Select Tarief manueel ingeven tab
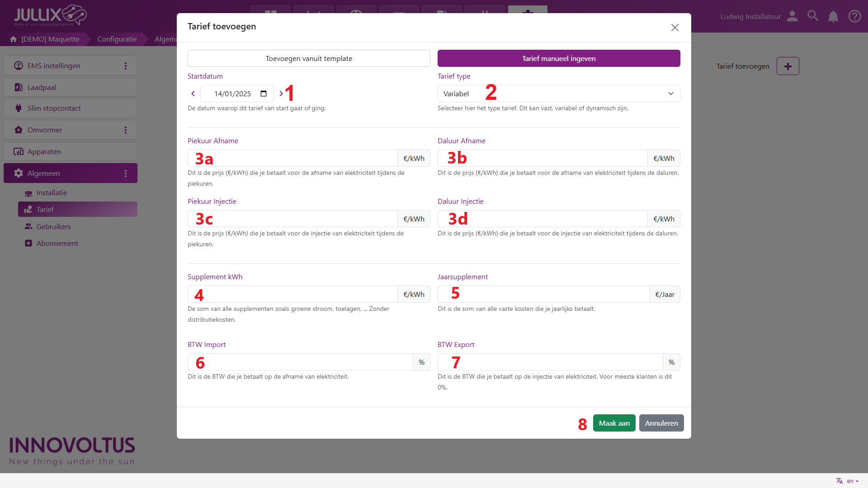Viewport: 868px width, 488px height. pos(558,58)
